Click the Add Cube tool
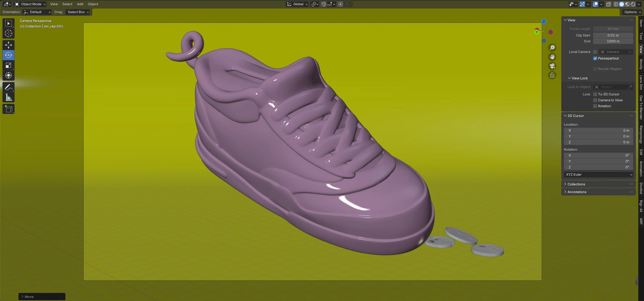 coord(9,109)
